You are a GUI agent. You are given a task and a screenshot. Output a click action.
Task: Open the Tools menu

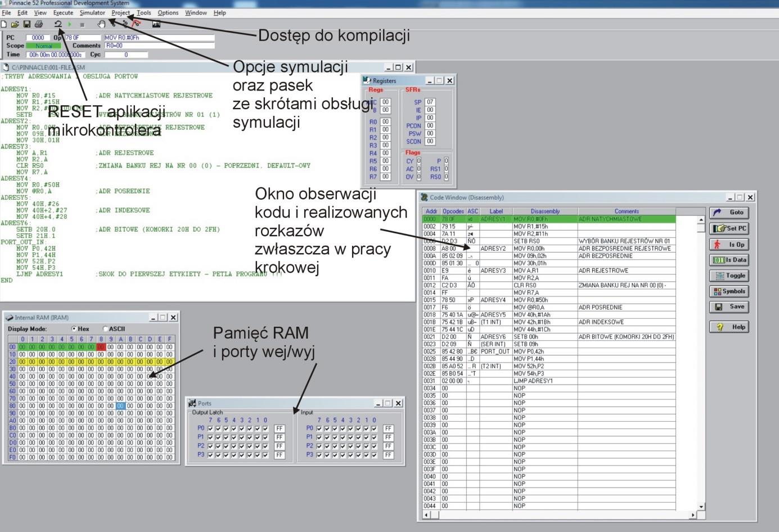144,12
